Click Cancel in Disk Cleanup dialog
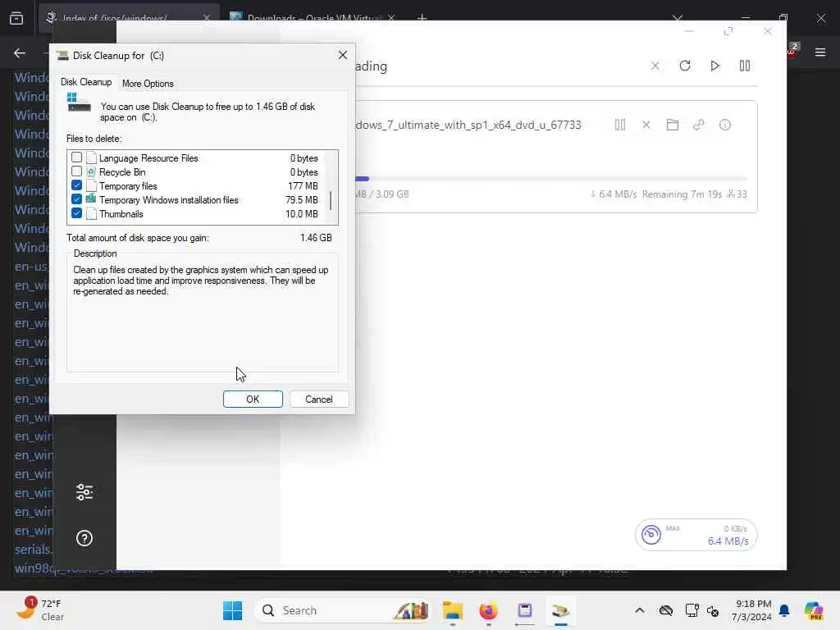Viewport: 840px width, 630px height. [319, 399]
